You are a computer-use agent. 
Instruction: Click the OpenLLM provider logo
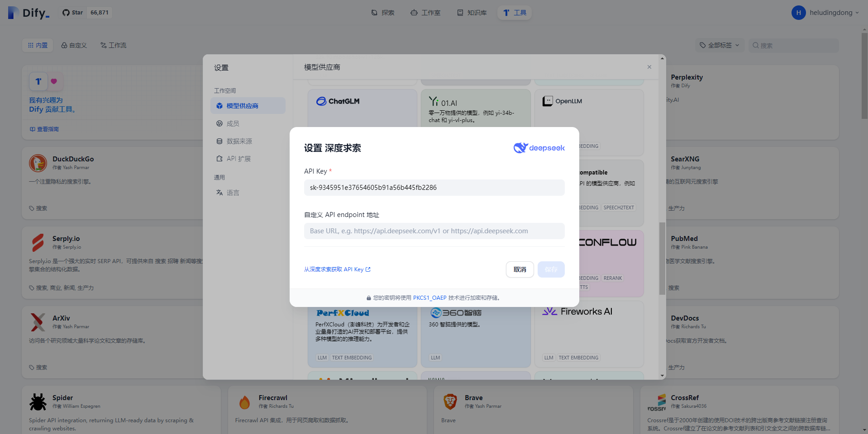tap(562, 101)
